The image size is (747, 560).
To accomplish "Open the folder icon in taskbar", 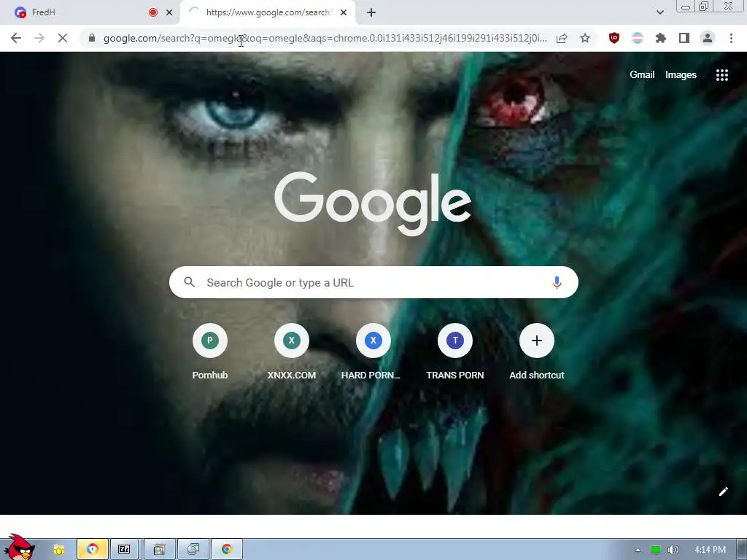I will coord(58,550).
